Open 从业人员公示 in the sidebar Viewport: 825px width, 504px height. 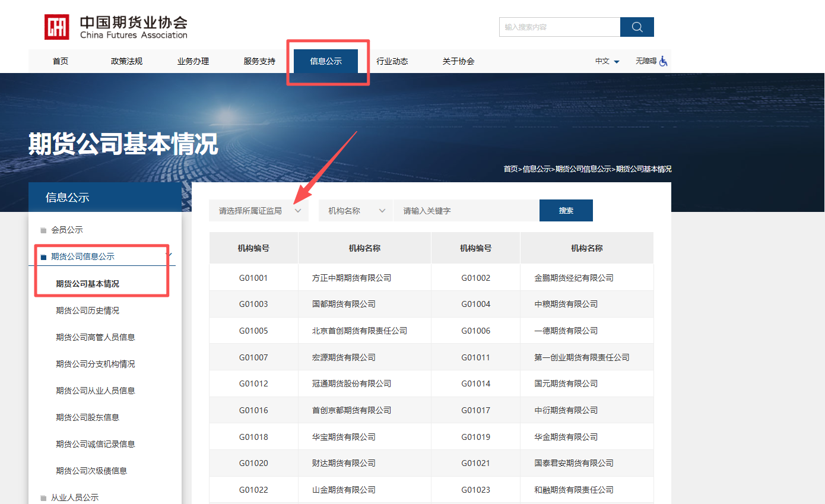(75, 498)
